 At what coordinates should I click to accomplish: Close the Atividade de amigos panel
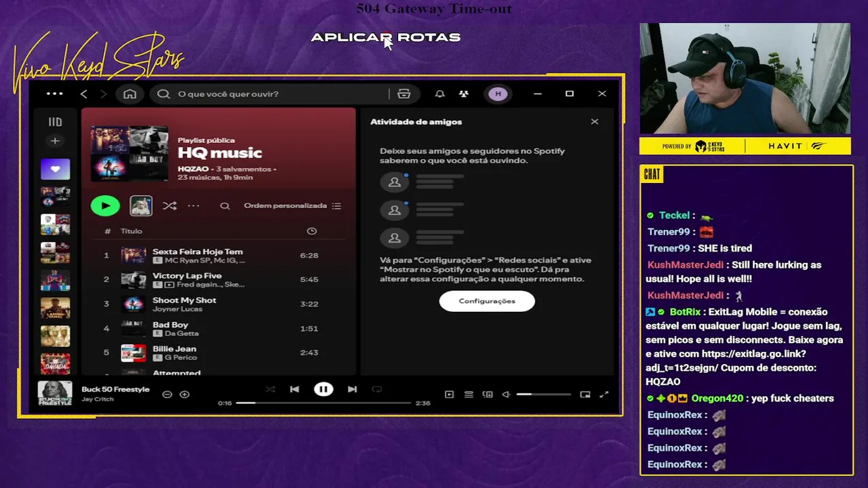595,121
